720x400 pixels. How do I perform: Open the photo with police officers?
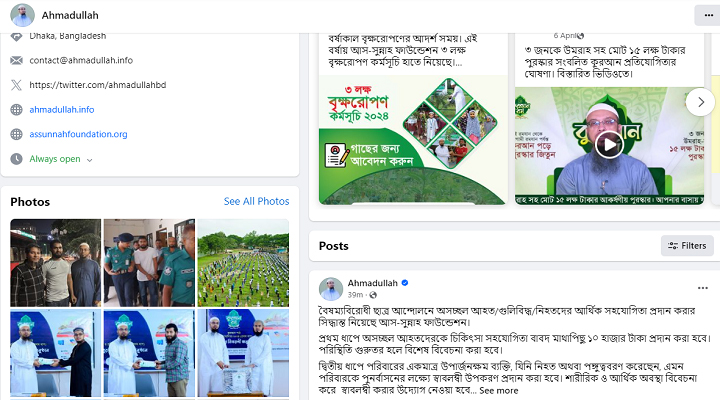coord(149,263)
